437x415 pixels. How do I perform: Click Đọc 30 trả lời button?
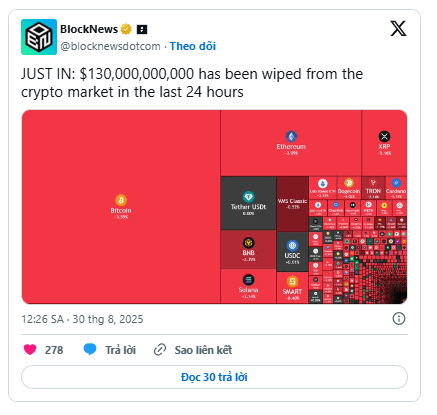(x=214, y=377)
